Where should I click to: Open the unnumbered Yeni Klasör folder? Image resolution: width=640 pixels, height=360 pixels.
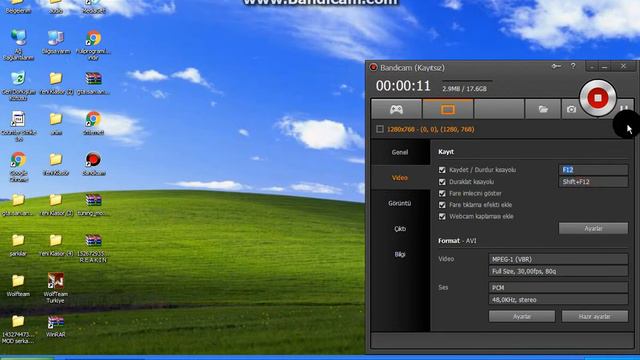pos(56,164)
